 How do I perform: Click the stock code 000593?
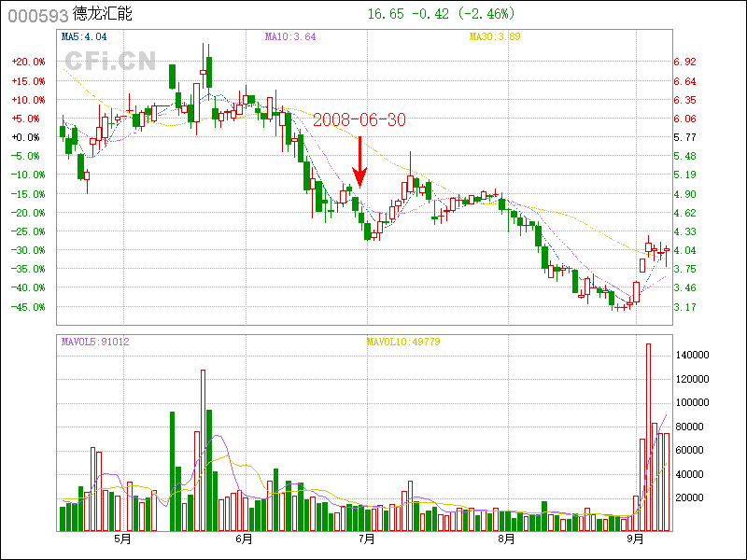point(32,15)
